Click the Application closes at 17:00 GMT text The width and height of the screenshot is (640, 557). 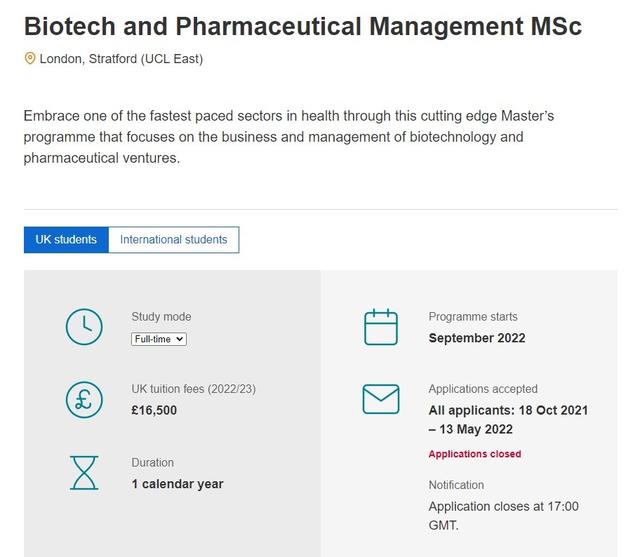pyautogui.click(x=503, y=515)
